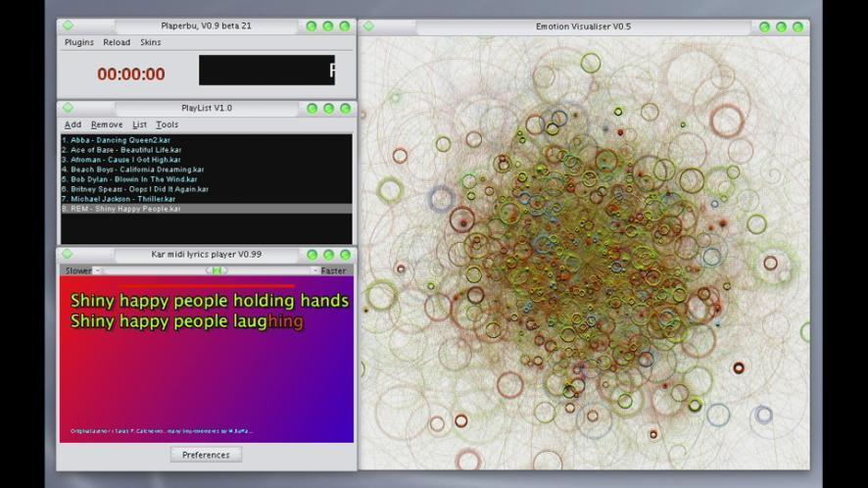The width and height of the screenshot is (868, 488).
Task: Select highlighted REM - Shiny Happy People.kar row
Action: (206, 209)
